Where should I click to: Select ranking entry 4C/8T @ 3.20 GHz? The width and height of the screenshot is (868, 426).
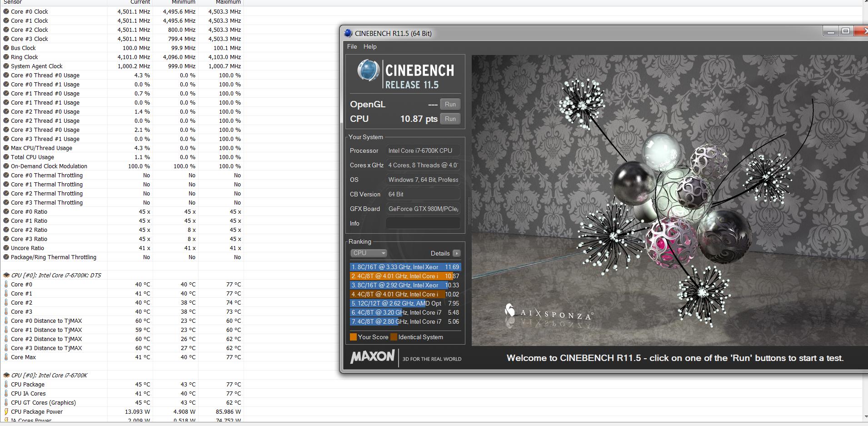pyautogui.click(x=405, y=312)
